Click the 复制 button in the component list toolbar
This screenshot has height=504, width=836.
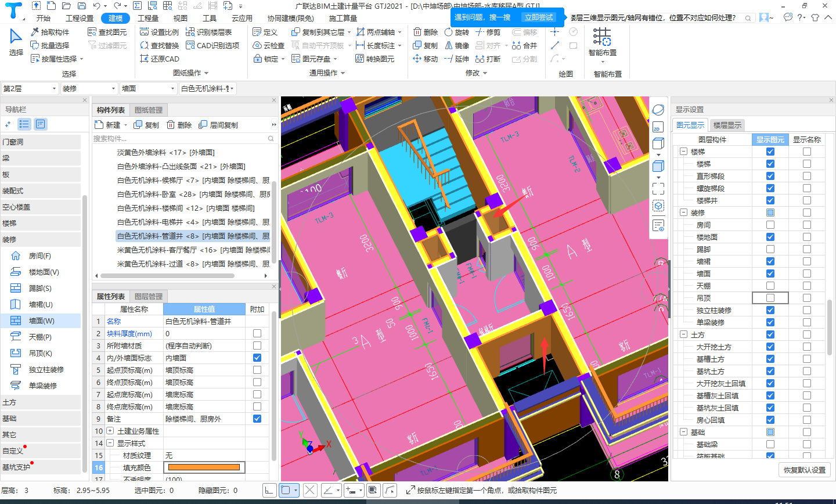[146, 125]
